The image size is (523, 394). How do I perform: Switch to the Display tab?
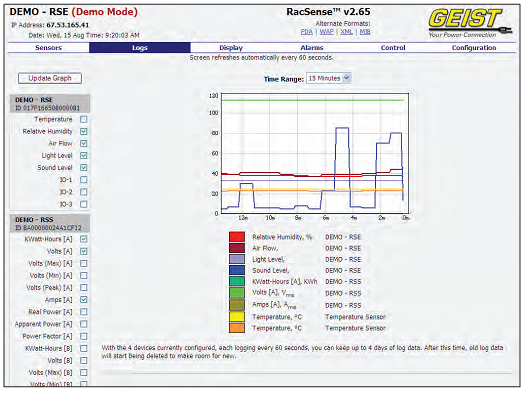pos(231,48)
